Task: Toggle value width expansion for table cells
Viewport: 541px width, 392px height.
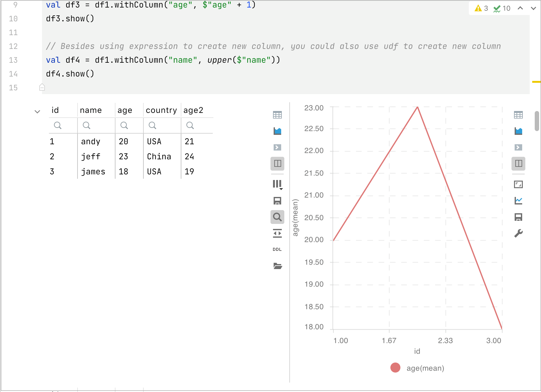Action: (277, 233)
